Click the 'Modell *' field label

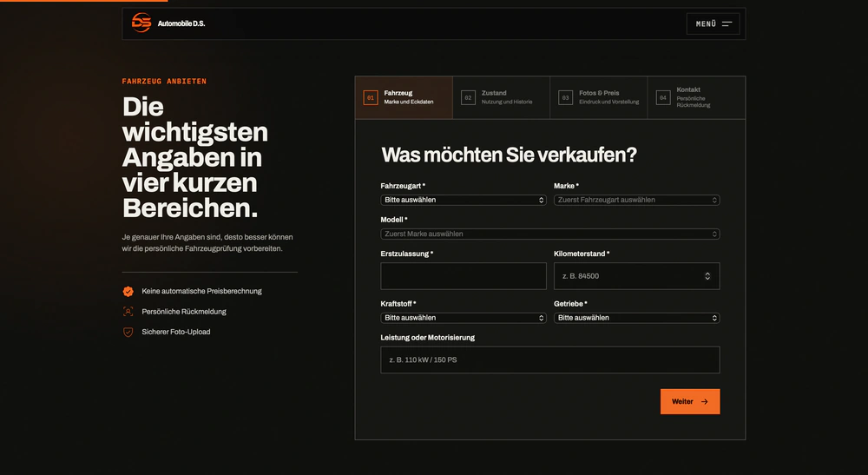pyautogui.click(x=394, y=220)
